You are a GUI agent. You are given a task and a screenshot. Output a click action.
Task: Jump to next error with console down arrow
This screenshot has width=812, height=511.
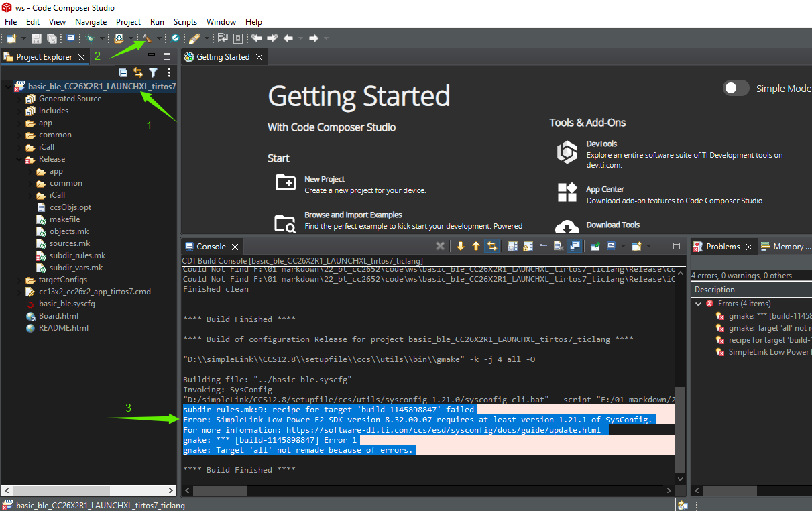[x=460, y=246]
